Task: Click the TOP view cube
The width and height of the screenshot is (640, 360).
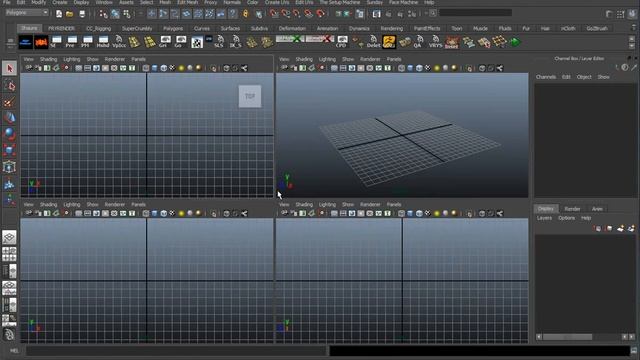Action: point(250,96)
